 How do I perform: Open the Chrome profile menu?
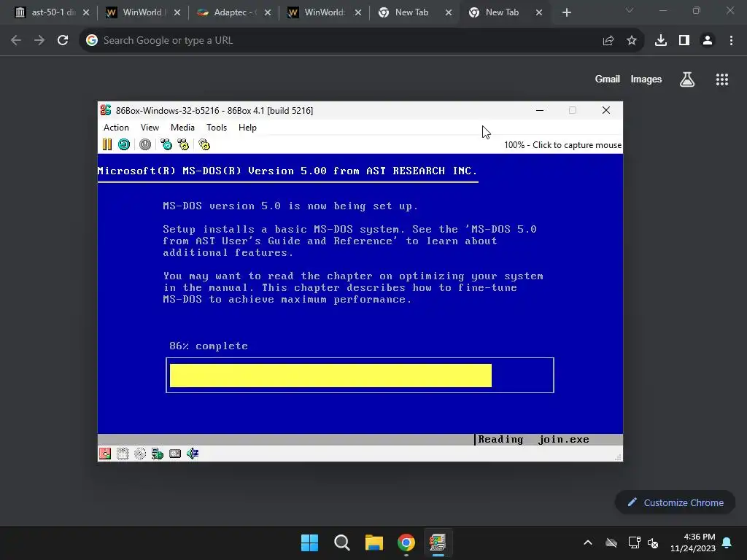(x=708, y=41)
